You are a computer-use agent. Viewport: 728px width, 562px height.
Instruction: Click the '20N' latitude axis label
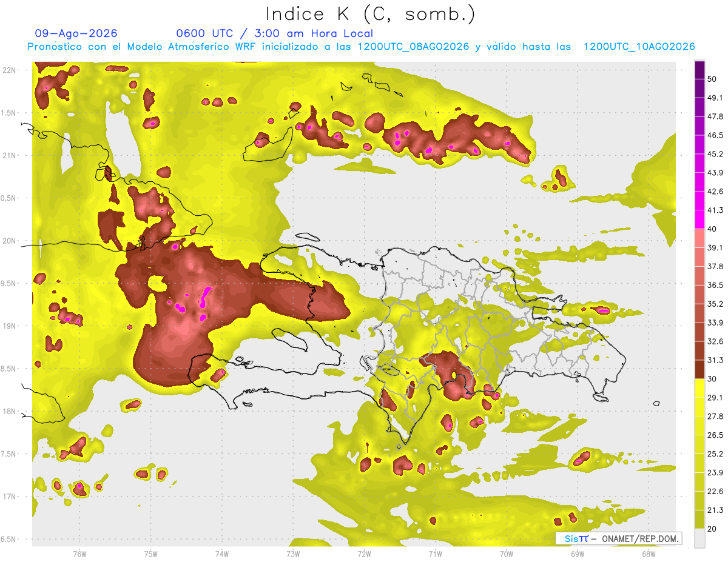tap(10, 241)
